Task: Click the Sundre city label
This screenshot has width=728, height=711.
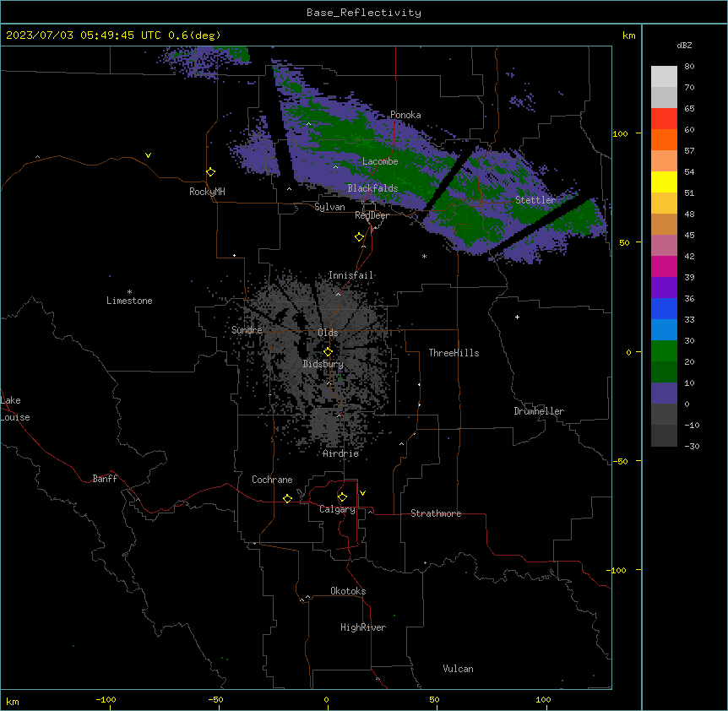Action: 247,330
